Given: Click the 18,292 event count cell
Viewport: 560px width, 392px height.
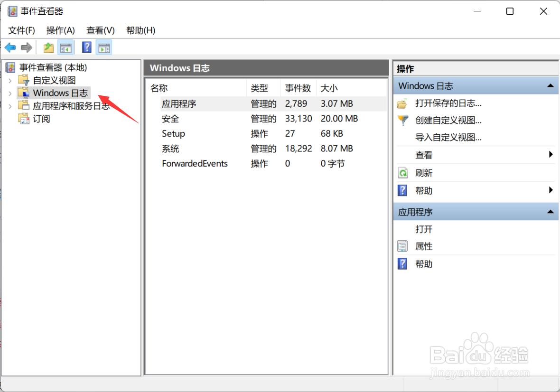Looking at the screenshot, I should [x=299, y=149].
